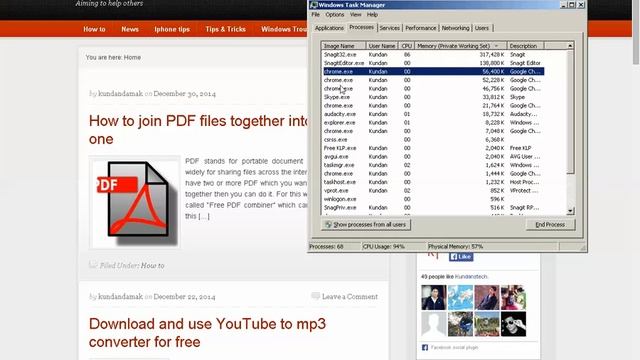Select the csrss.exe process row
The width and height of the screenshot is (640, 360).
pos(433,140)
